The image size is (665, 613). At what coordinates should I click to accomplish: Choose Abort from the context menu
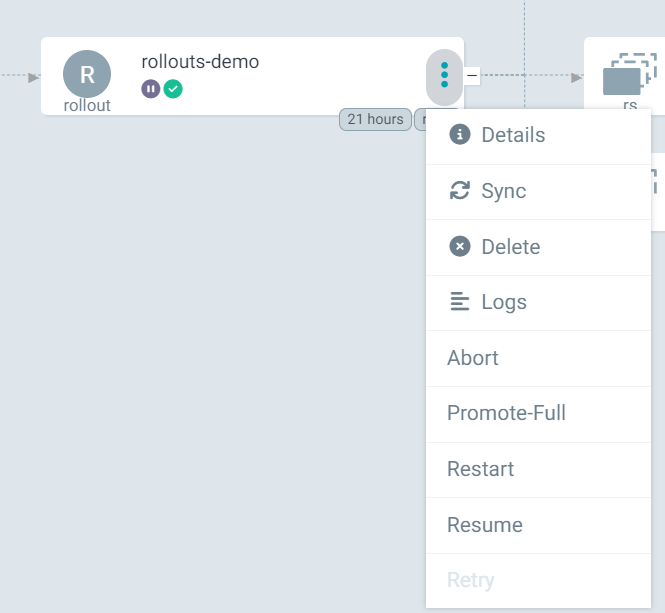point(473,358)
